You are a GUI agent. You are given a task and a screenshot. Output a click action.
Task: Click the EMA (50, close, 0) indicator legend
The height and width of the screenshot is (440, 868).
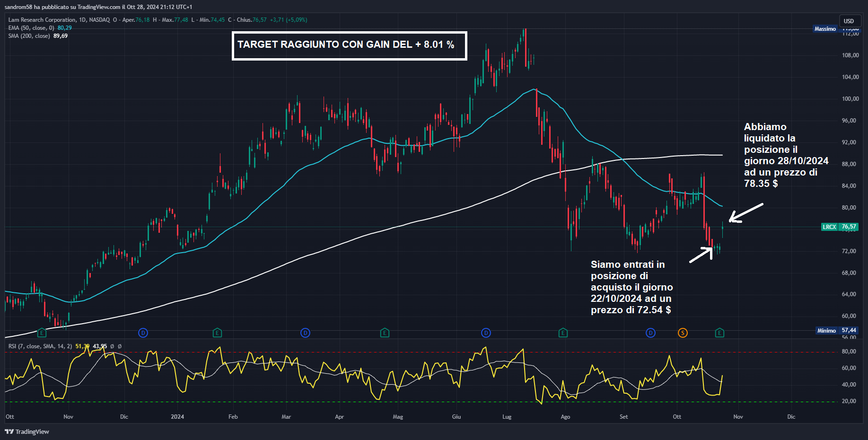click(31, 28)
